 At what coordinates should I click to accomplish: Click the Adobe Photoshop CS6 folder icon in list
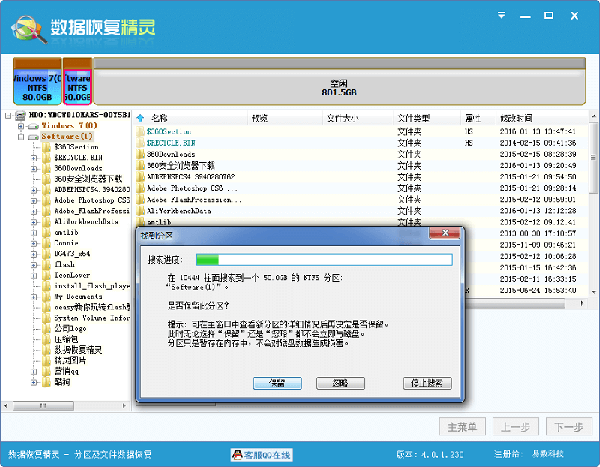tap(140, 187)
